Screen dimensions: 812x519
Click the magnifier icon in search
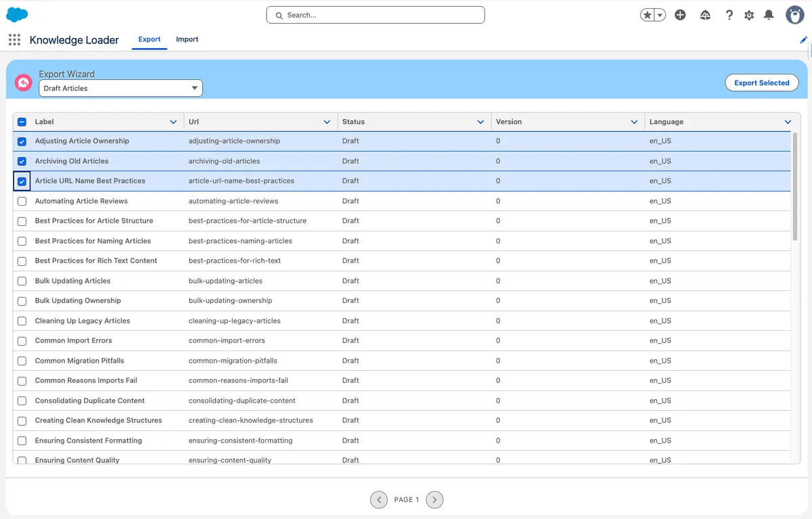click(x=279, y=15)
